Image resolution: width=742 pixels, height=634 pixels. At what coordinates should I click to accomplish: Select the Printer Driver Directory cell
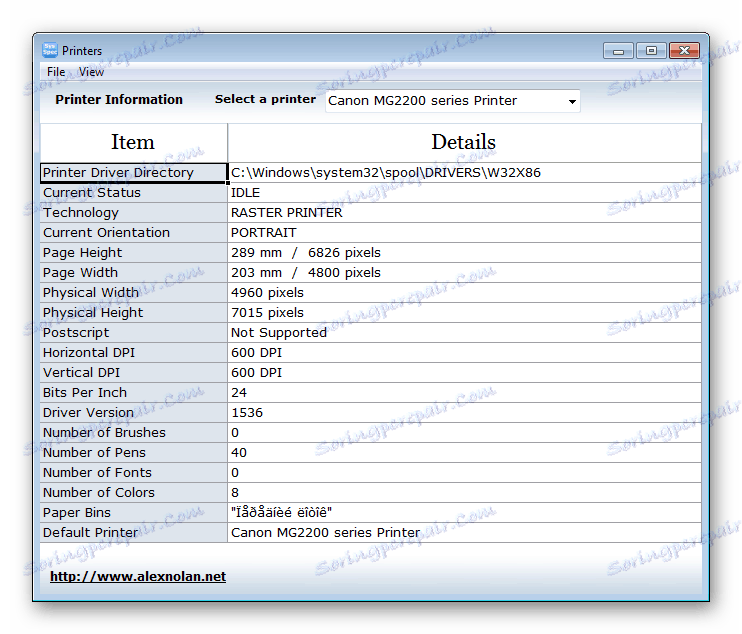click(x=133, y=173)
